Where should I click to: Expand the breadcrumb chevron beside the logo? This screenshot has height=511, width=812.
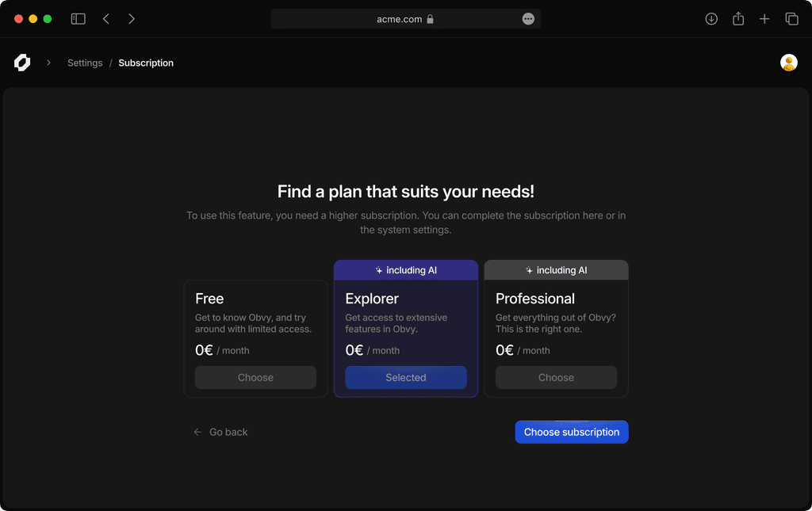[48, 63]
